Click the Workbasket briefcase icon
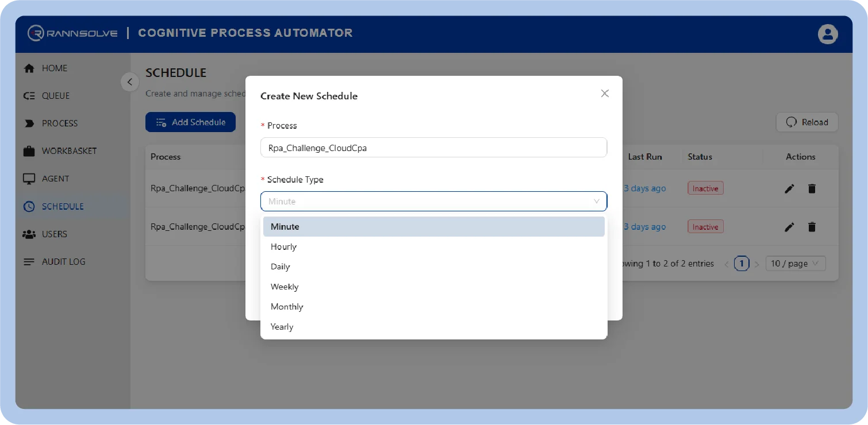 pos(29,151)
